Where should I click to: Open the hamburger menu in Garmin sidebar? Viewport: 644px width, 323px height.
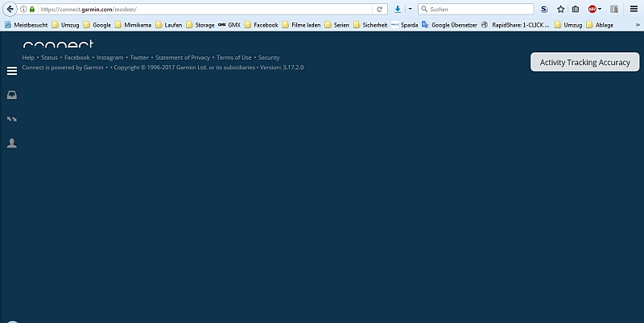pos(12,71)
